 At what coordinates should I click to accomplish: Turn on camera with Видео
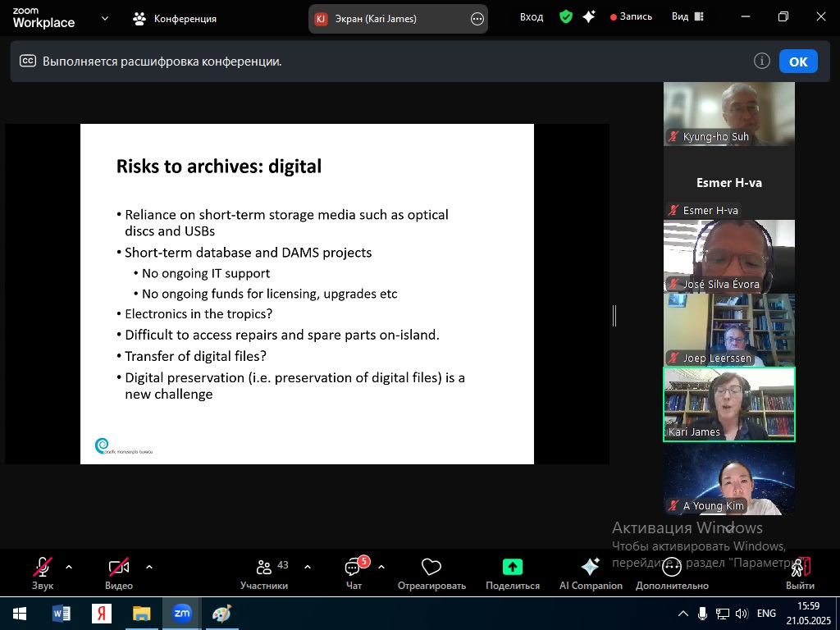tap(119, 573)
